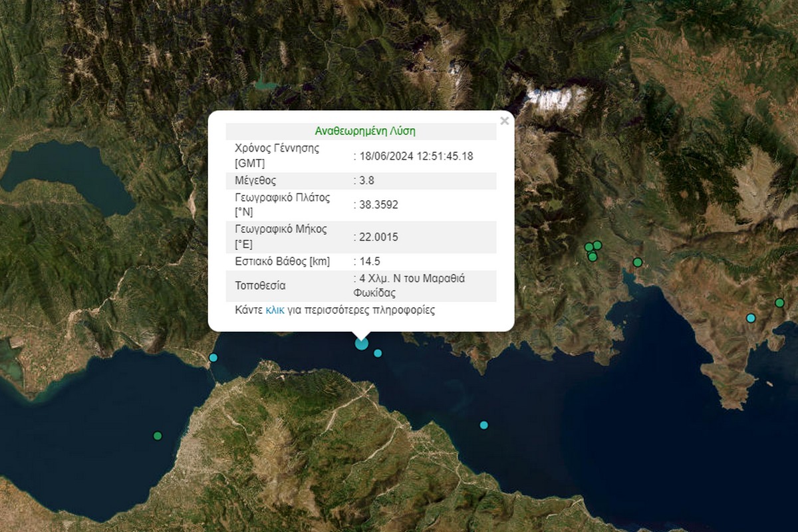Viewport: 798px width, 532px height.
Task: Select the cyan marker on the eastern peninsula
Action: click(751, 318)
